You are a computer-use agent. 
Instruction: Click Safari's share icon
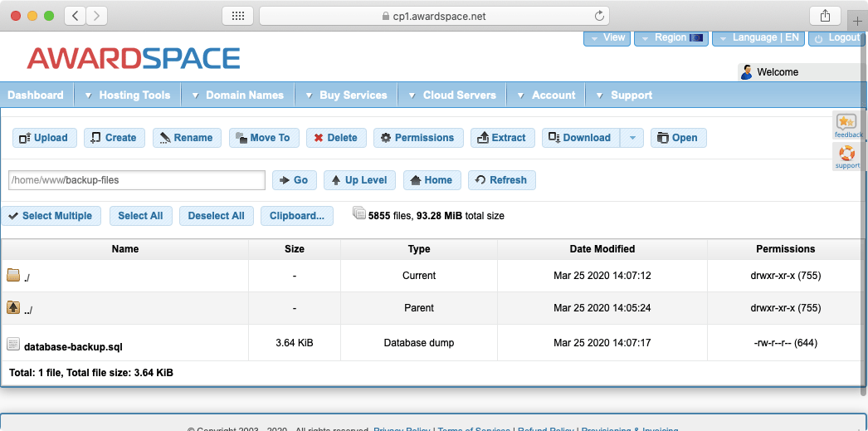click(825, 16)
